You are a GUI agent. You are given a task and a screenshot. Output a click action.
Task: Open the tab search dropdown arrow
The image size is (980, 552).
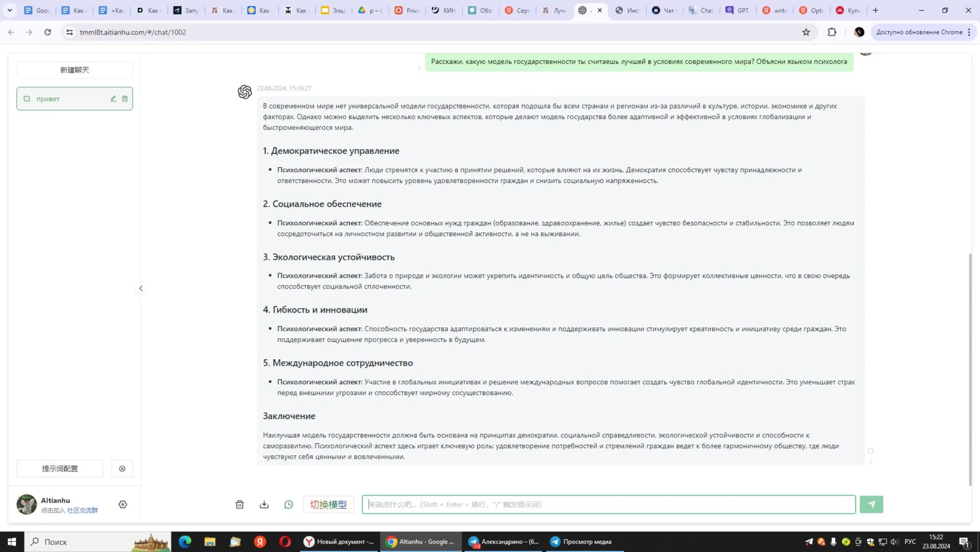[10, 10]
